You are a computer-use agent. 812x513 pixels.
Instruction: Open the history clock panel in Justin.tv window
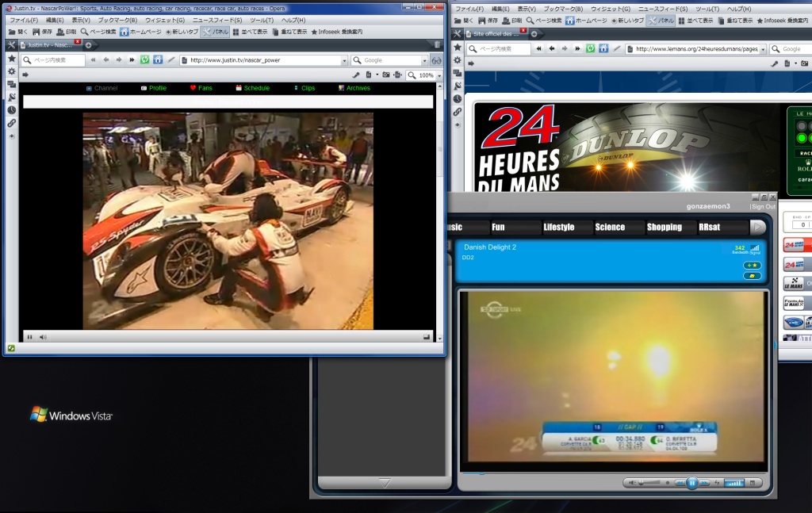pos(11,110)
